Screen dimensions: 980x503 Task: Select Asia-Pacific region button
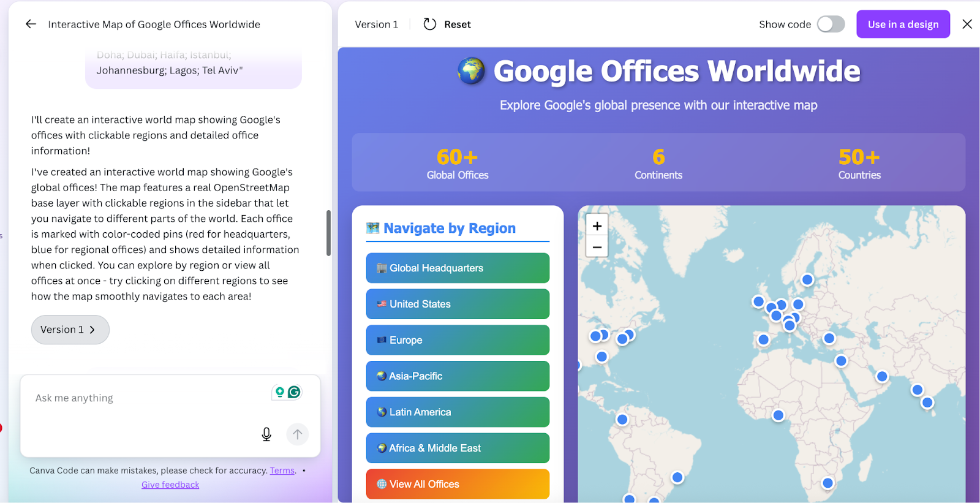pyautogui.click(x=458, y=376)
